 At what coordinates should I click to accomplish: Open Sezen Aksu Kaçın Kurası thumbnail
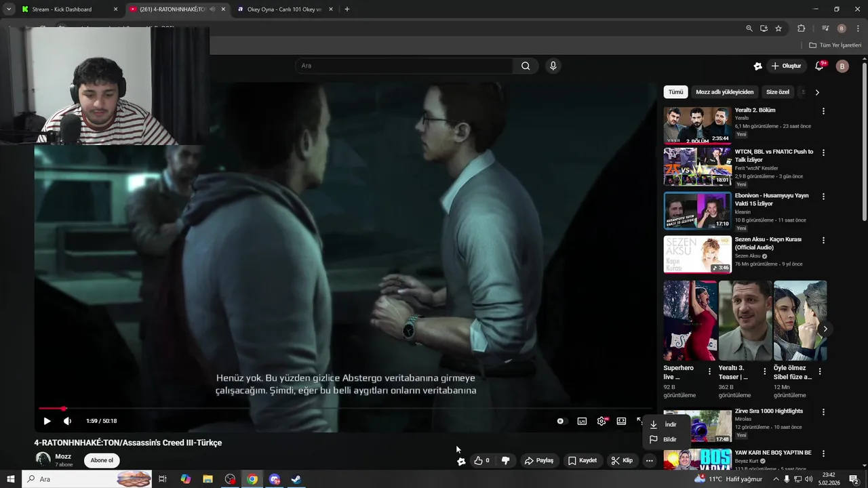pos(697,253)
